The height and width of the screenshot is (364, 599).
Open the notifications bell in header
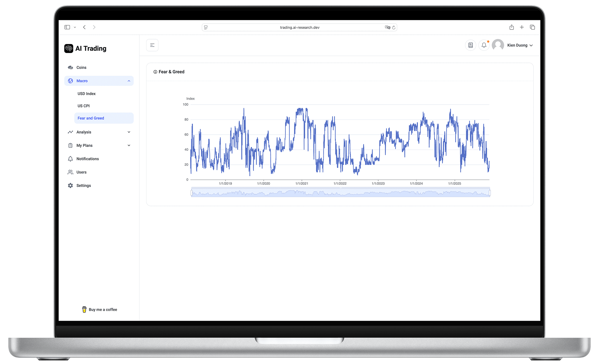[x=484, y=45]
